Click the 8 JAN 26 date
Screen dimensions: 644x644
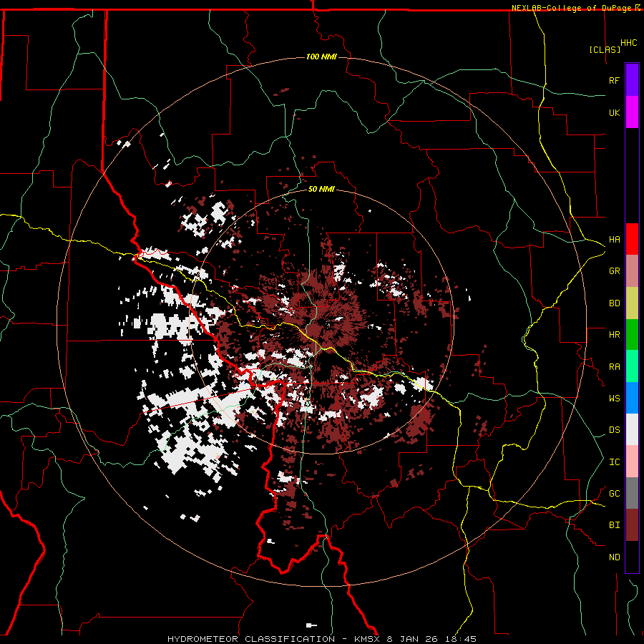point(412,639)
